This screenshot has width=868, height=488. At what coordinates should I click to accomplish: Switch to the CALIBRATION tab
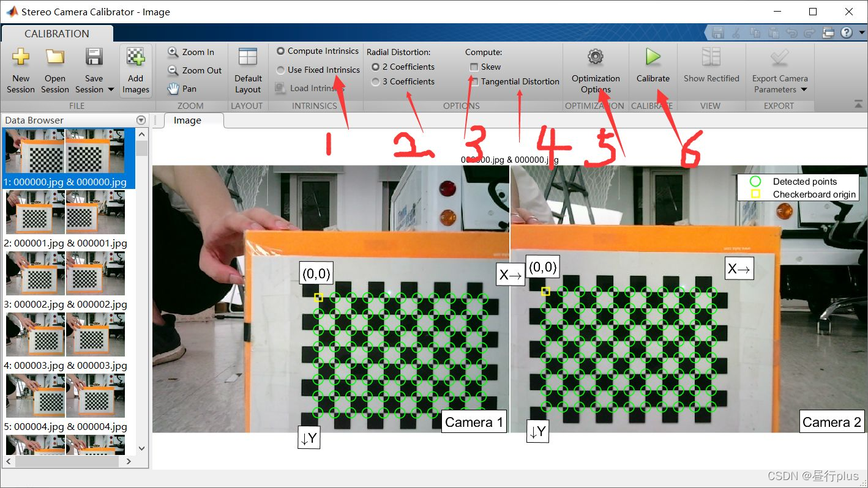coord(57,34)
